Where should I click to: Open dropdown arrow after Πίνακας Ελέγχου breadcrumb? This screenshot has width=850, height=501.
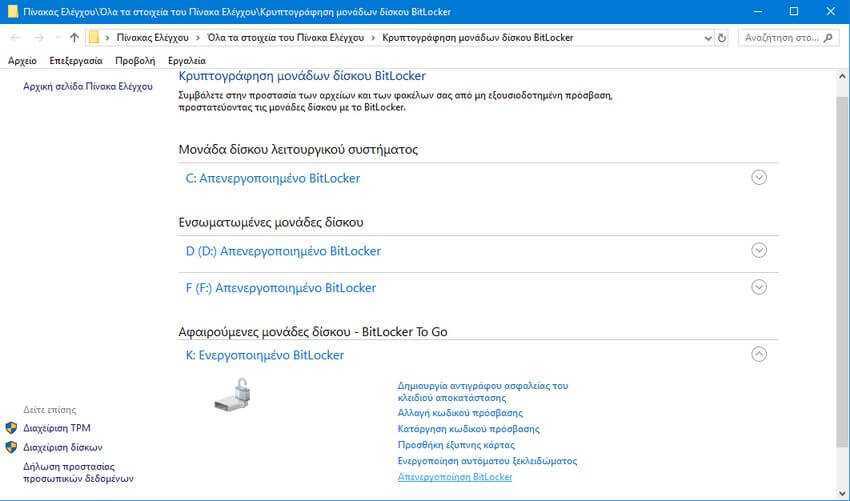pos(198,37)
